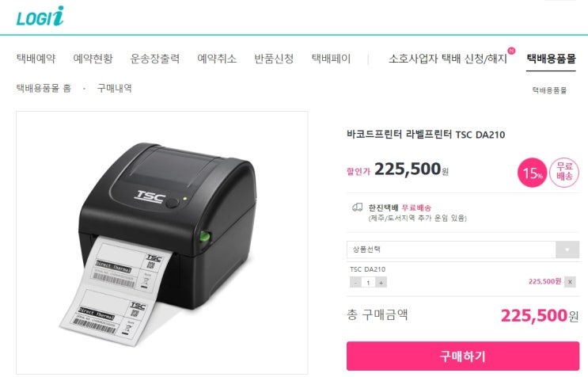Increase quantity with the plus button
Viewport: 588px width, 377px height.
[x=381, y=283]
